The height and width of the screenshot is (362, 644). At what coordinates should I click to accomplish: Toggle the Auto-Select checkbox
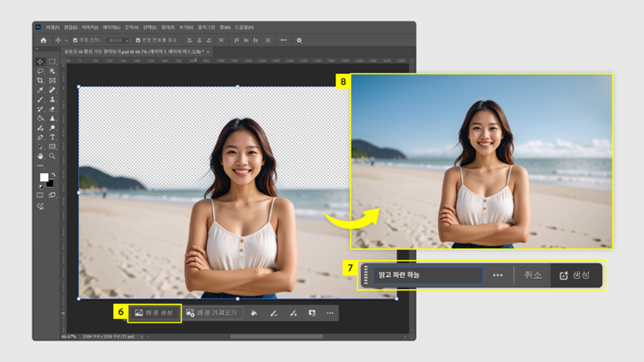(76, 40)
